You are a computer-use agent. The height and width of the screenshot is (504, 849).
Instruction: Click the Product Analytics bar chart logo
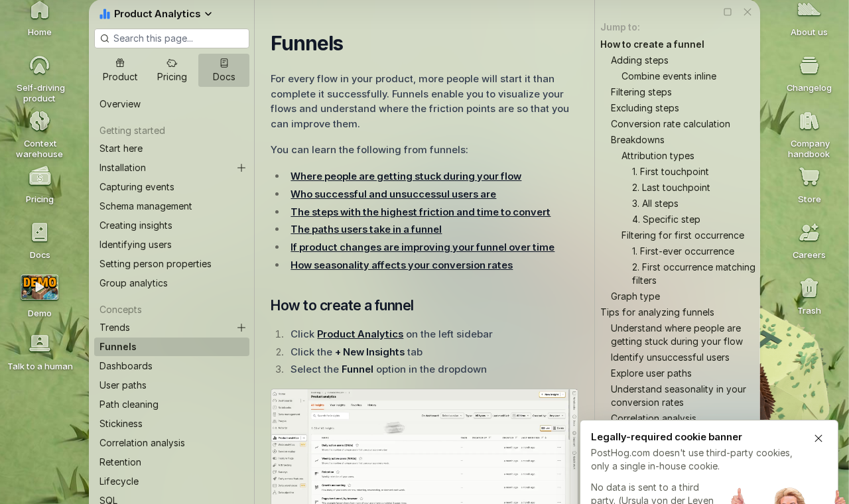[x=105, y=14]
